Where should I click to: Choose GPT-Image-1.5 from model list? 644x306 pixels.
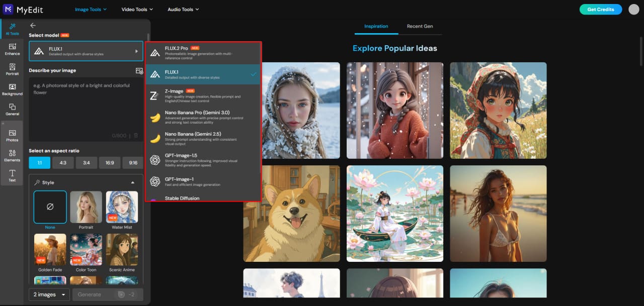tap(203, 160)
